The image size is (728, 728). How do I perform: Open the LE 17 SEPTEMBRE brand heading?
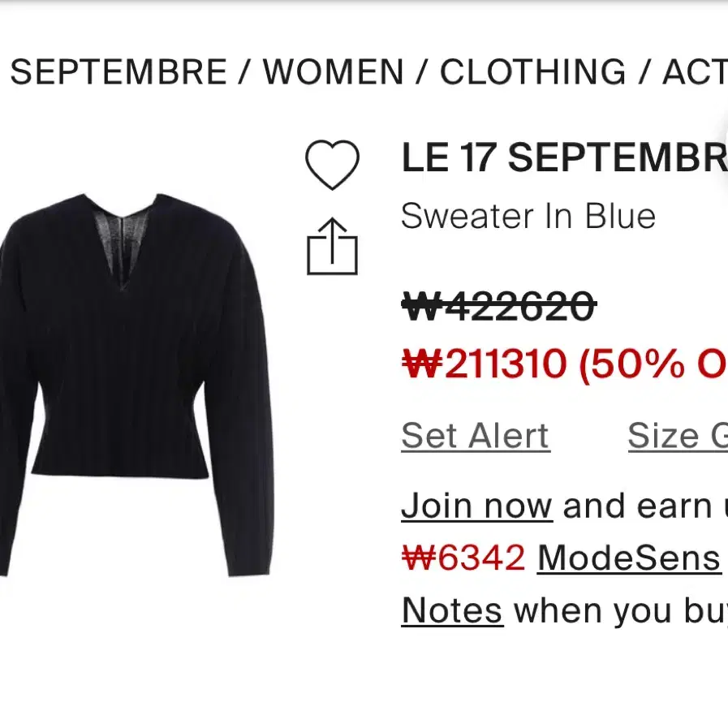click(x=565, y=157)
